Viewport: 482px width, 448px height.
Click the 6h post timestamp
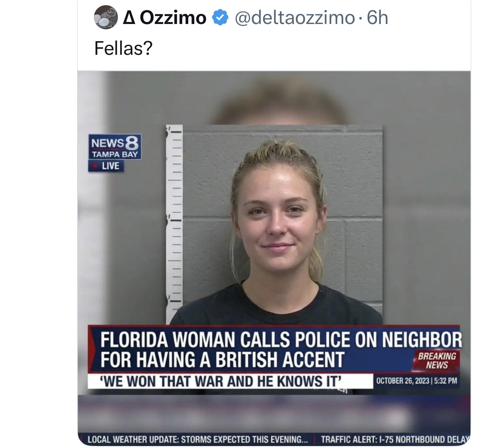(377, 18)
